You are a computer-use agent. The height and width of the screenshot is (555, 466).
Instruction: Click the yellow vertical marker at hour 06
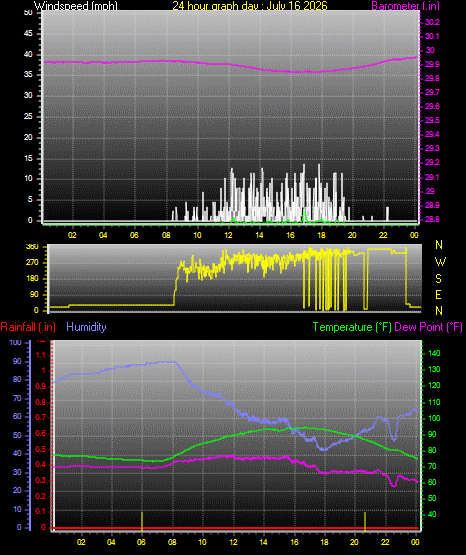[x=142, y=521]
